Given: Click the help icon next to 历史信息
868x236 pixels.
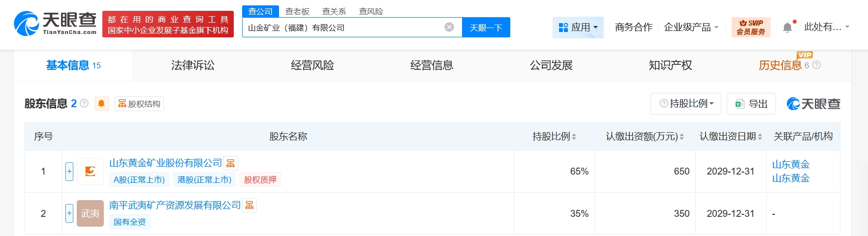Looking at the screenshot, I should [x=816, y=65].
